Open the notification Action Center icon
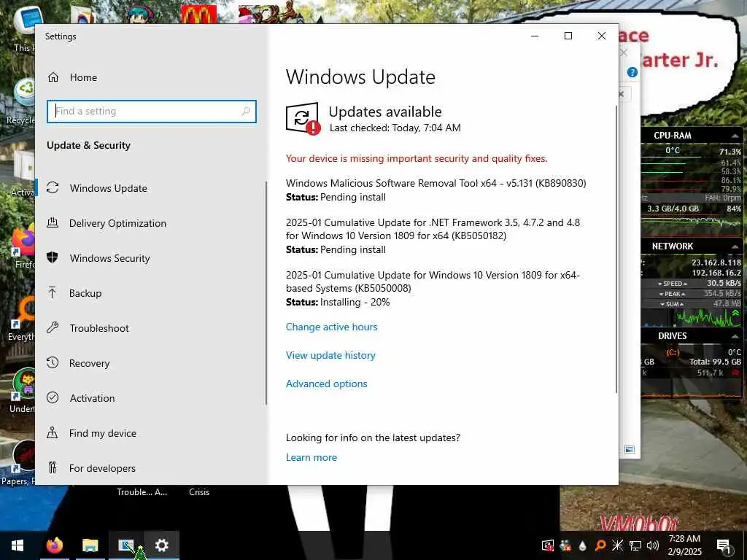Viewport: 747px width, 560px height. pyautogui.click(x=724, y=545)
